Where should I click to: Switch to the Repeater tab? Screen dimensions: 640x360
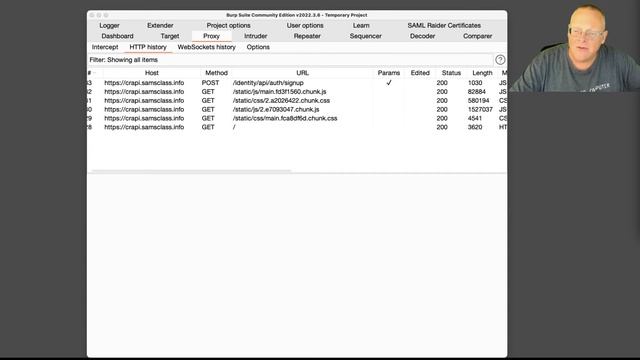click(x=307, y=36)
